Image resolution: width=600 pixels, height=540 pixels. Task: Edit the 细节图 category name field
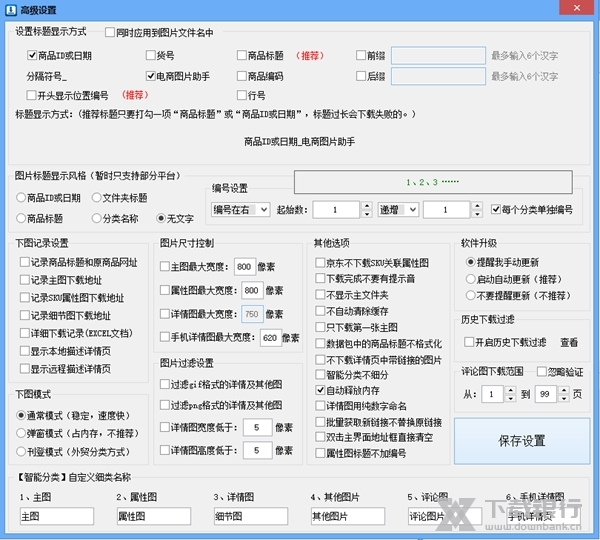[x=251, y=516]
